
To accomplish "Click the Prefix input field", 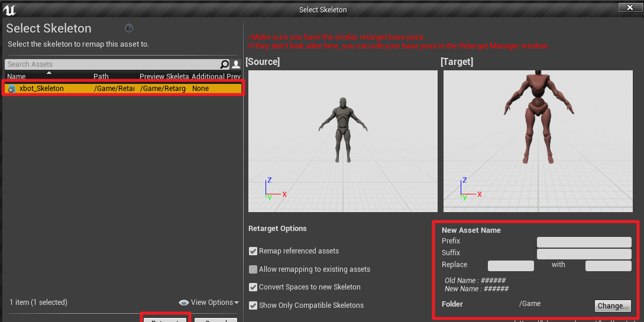I will (x=584, y=242).
